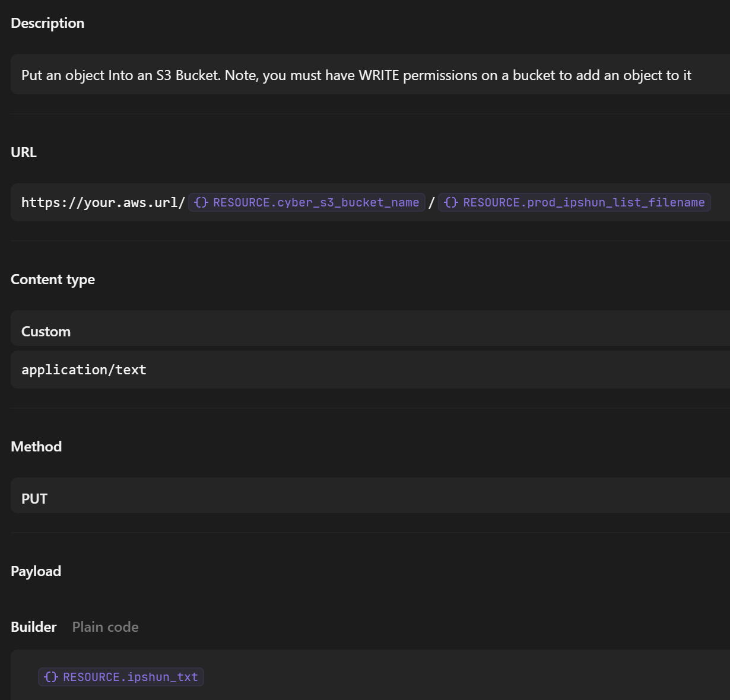Click the application/text input field
The height and width of the screenshot is (700, 730).
coord(368,370)
